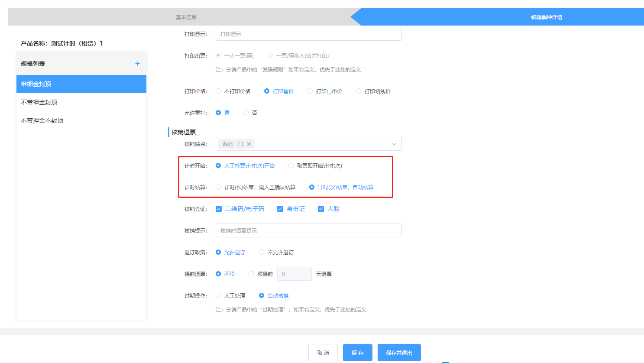This screenshot has height=363, width=644.
Task: Choose 计时(次)结束，需人工确认结算 radio
Action: point(218,187)
